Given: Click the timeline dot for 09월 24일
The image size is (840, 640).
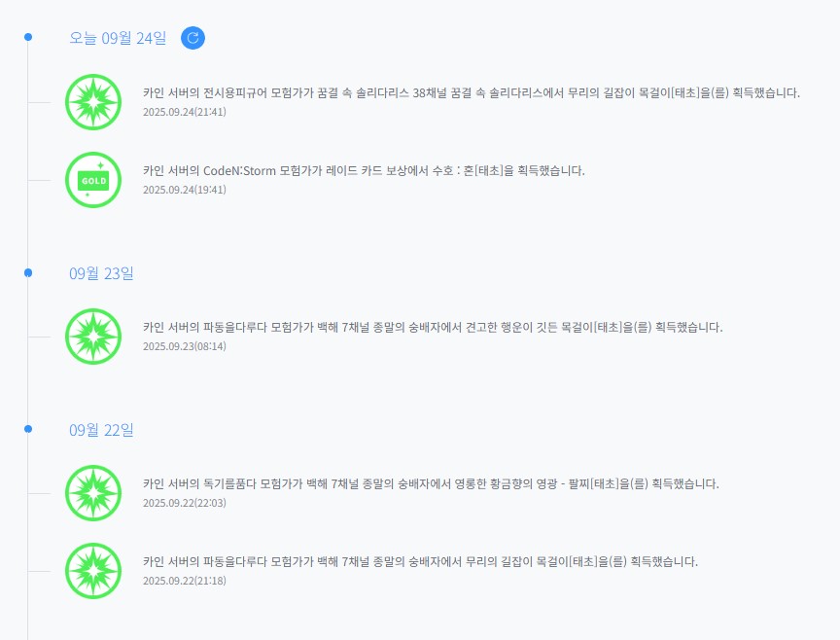Looking at the screenshot, I should point(28,37).
